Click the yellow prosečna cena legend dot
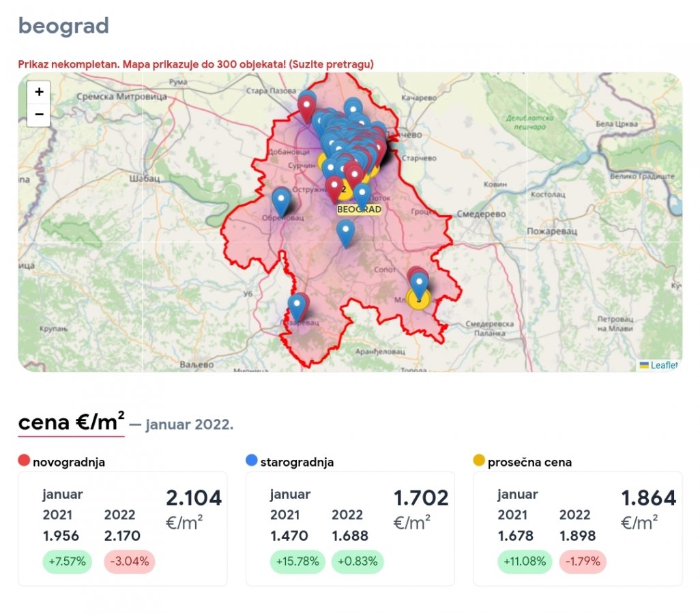Image resolution: width=700 pixels, height=614 pixels. click(x=479, y=462)
